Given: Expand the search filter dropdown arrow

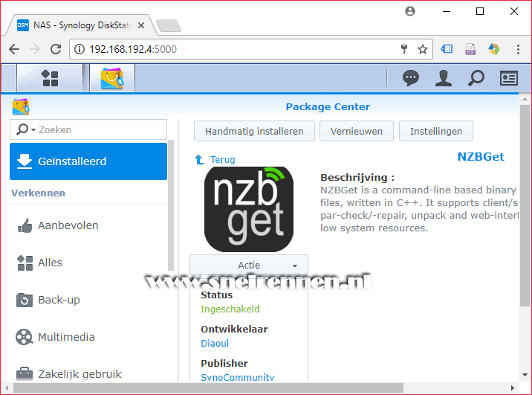Looking at the screenshot, I should pos(33,129).
